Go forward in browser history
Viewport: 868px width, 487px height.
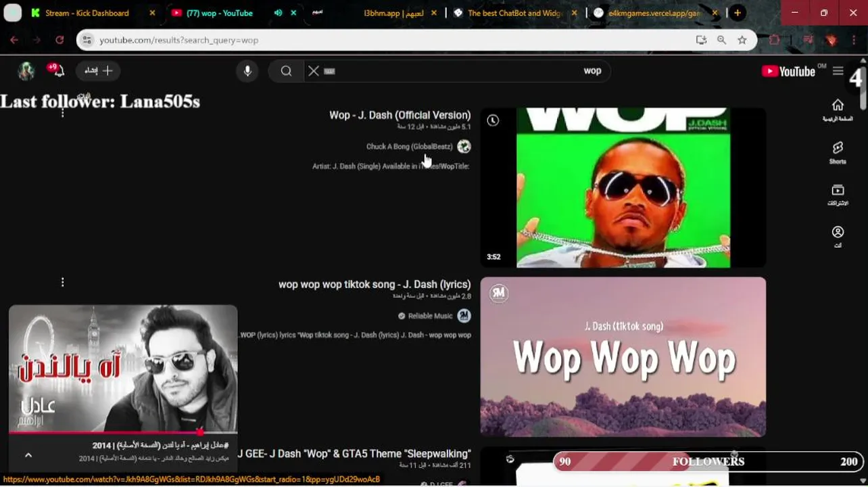point(37,40)
